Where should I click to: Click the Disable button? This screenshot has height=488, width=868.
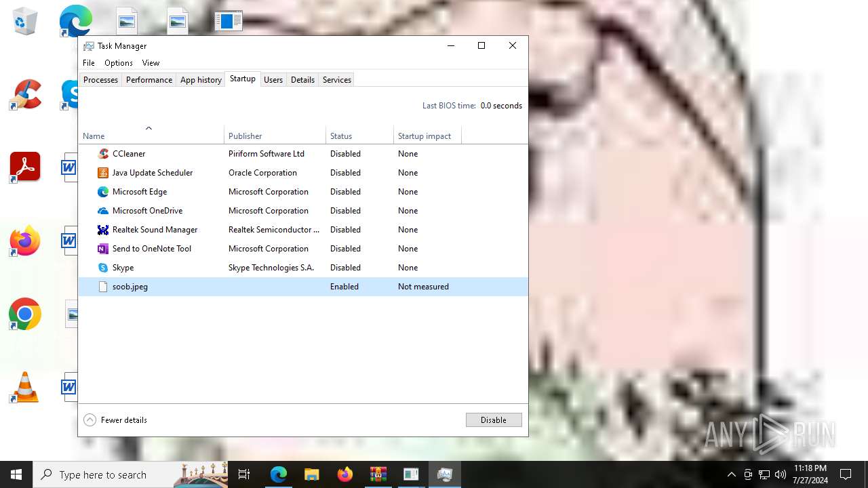click(x=494, y=420)
